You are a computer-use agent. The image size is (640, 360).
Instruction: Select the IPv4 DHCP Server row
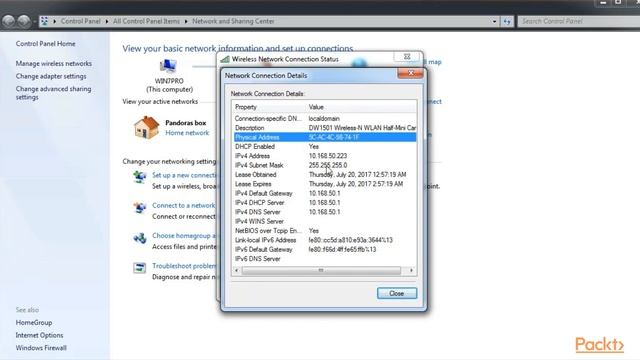pyautogui.click(x=325, y=203)
